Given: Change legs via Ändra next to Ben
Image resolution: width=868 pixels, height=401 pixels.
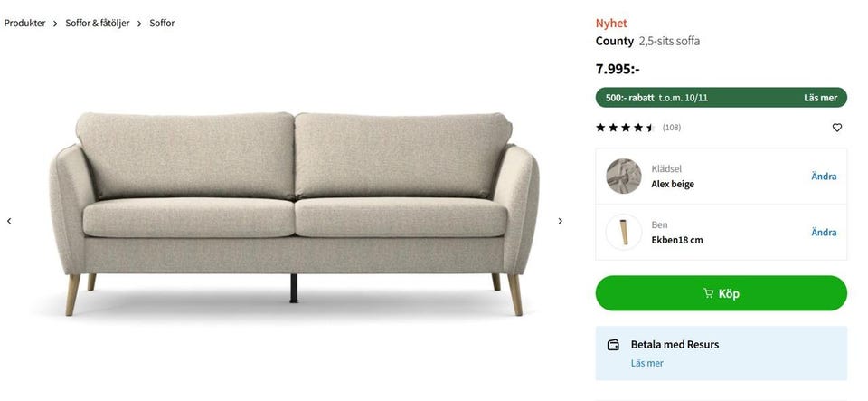Looking at the screenshot, I should (x=824, y=232).
